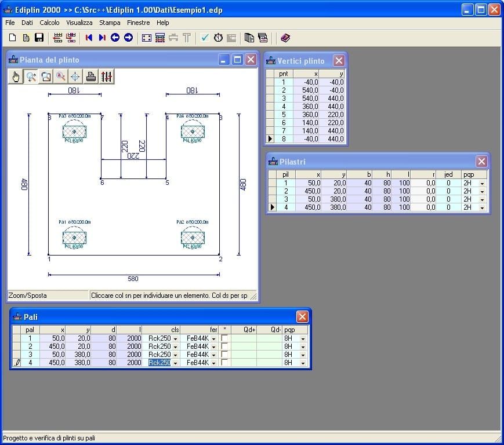Click the crosshair center view tool
Screen dimensions: 504x445
point(75,76)
